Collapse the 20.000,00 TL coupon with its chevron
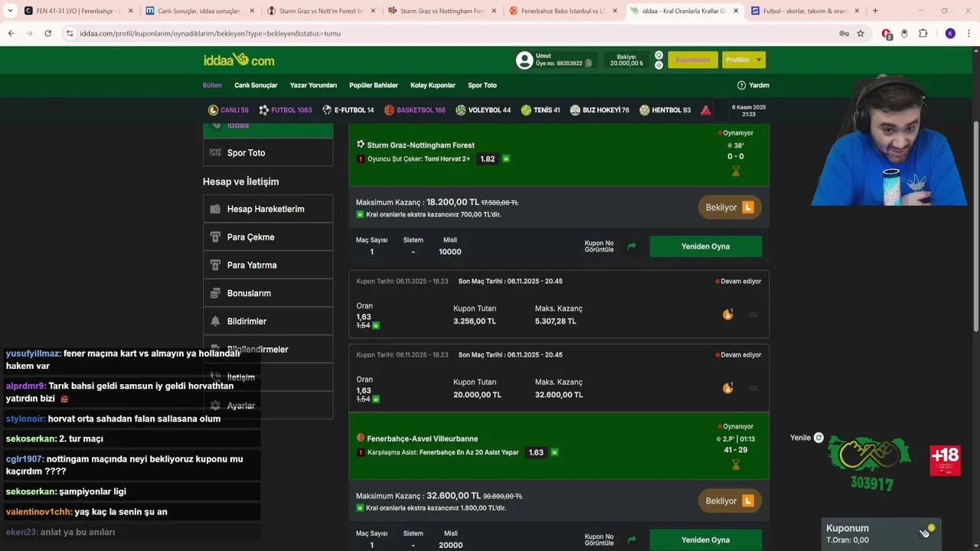This screenshot has height=551, width=980. [753, 388]
